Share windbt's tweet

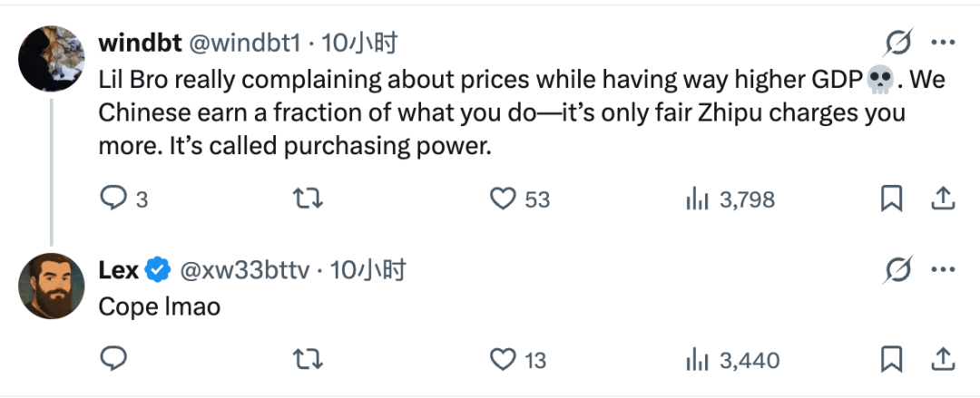(942, 198)
